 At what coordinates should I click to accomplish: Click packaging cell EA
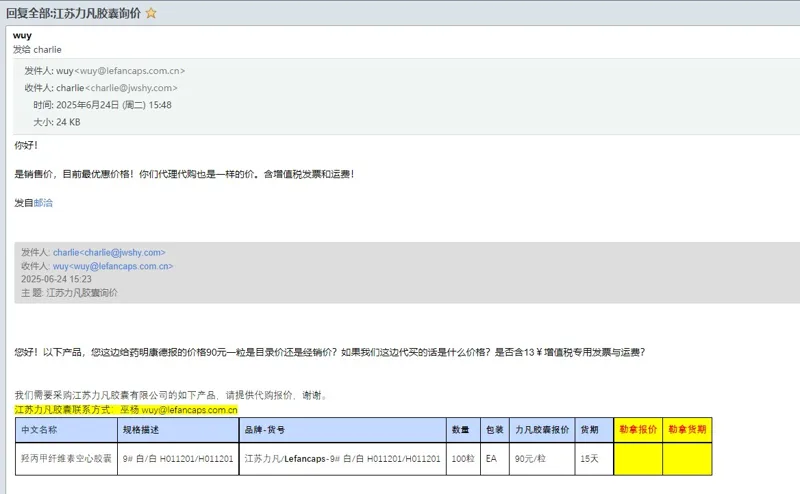coord(494,458)
